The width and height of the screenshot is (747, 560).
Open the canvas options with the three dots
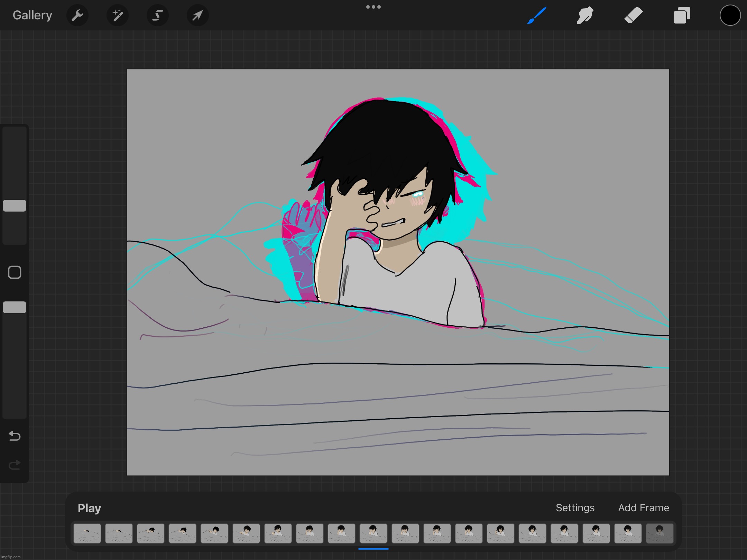373,7
